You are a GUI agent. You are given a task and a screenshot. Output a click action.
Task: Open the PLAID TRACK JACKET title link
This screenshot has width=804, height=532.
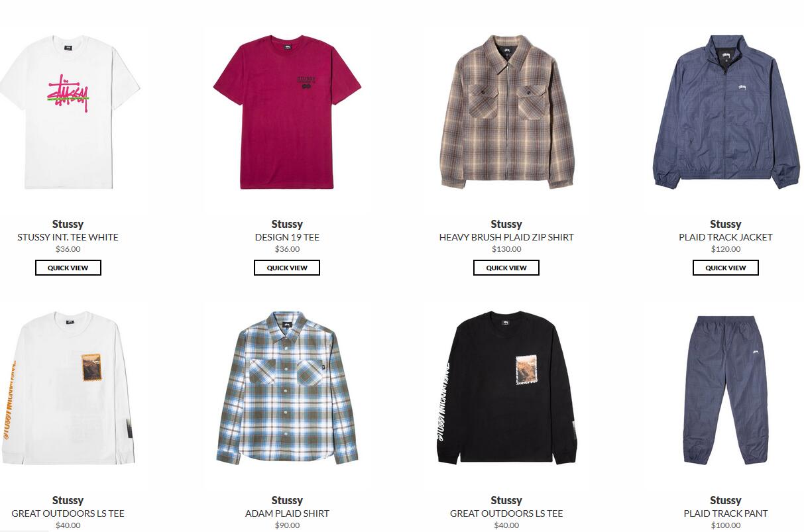pos(726,237)
